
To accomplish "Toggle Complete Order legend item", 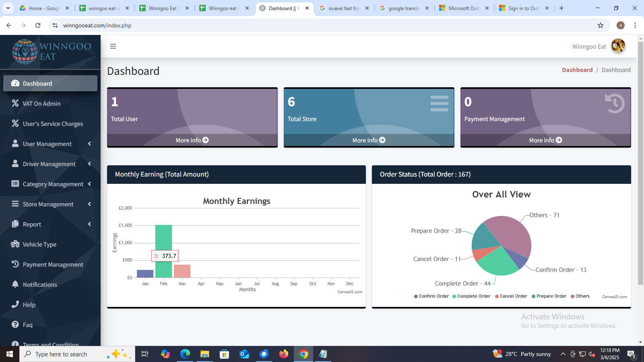I will coord(471,296).
